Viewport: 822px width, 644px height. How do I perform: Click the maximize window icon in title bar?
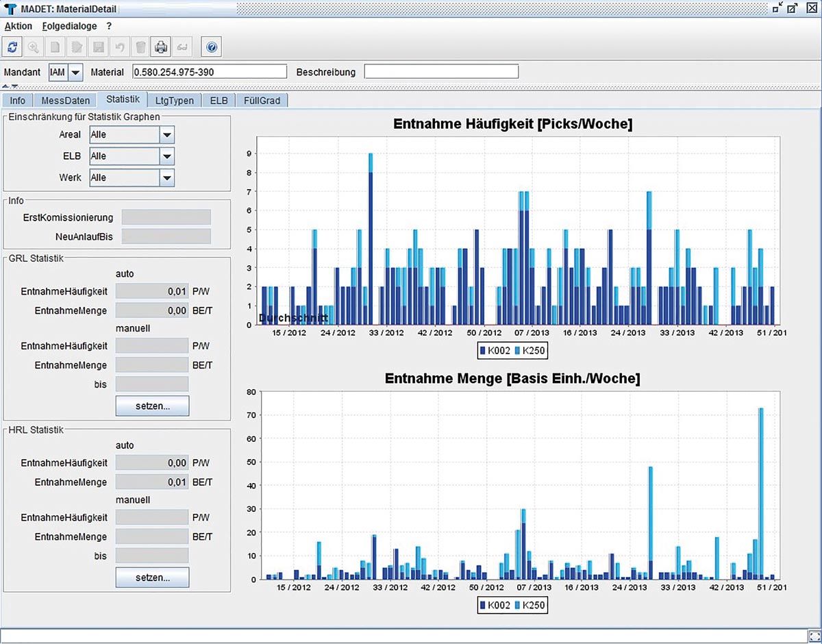pyautogui.click(x=793, y=8)
